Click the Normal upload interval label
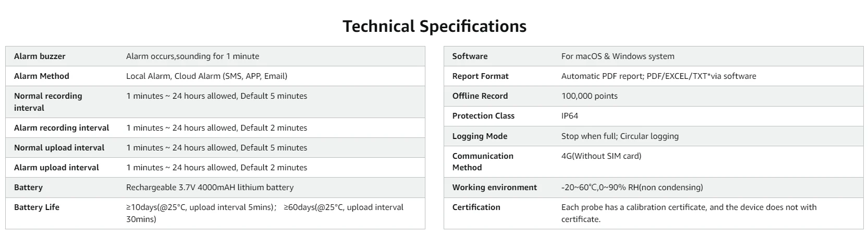 click(59, 148)
